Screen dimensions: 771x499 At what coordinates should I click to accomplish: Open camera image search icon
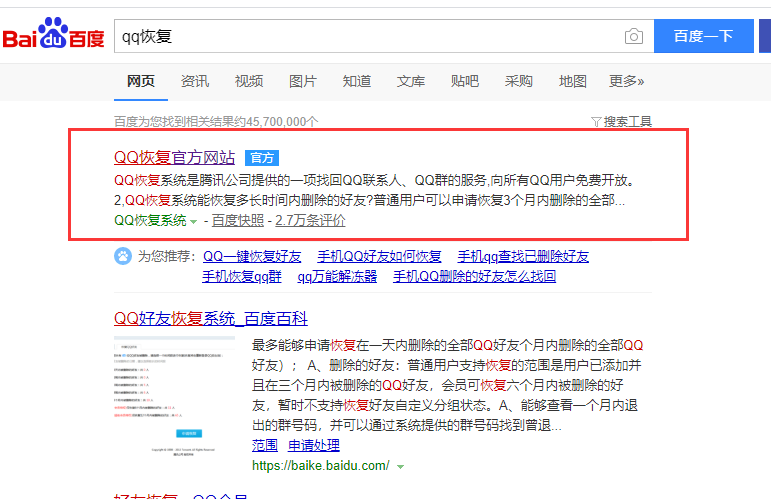point(634,36)
